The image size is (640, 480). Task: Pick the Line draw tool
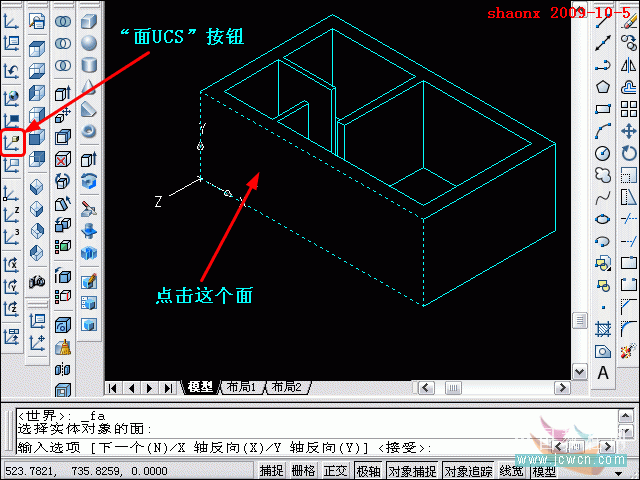click(603, 21)
